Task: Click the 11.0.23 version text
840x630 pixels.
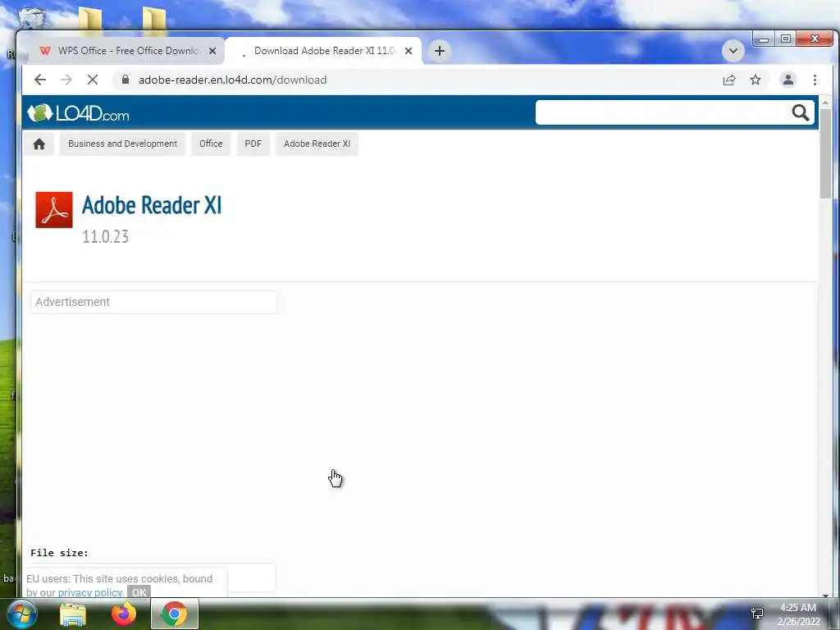Action: click(x=105, y=237)
